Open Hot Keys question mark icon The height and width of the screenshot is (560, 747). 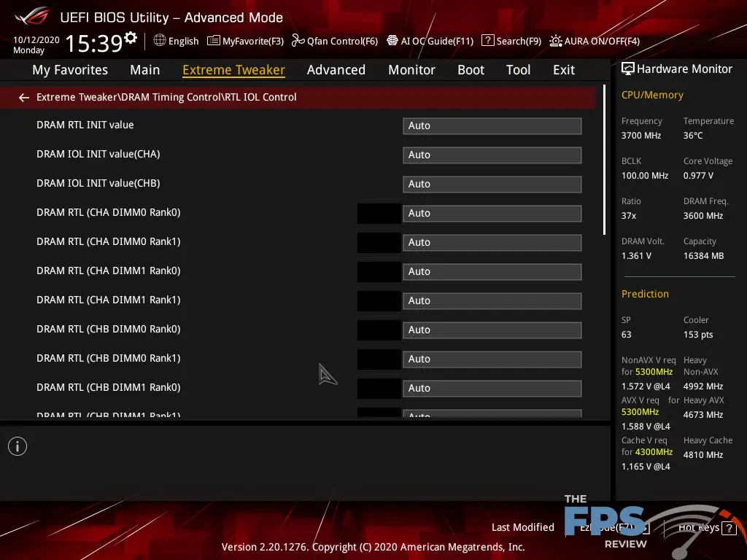(x=729, y=528)
